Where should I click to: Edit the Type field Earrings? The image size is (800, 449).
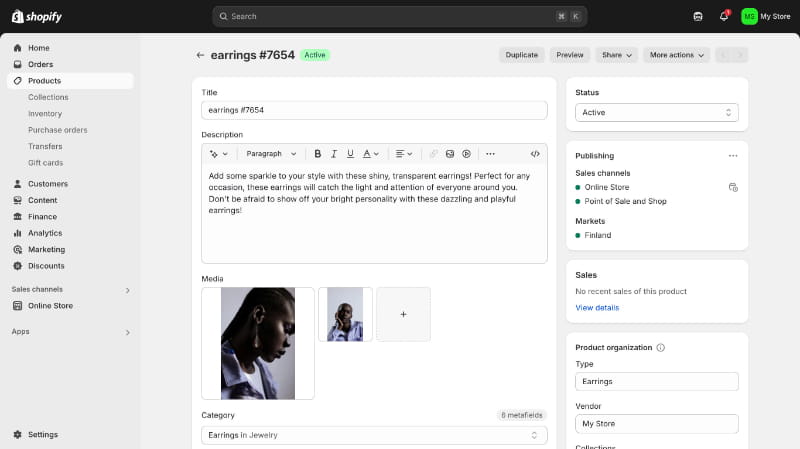click(657, 382)
